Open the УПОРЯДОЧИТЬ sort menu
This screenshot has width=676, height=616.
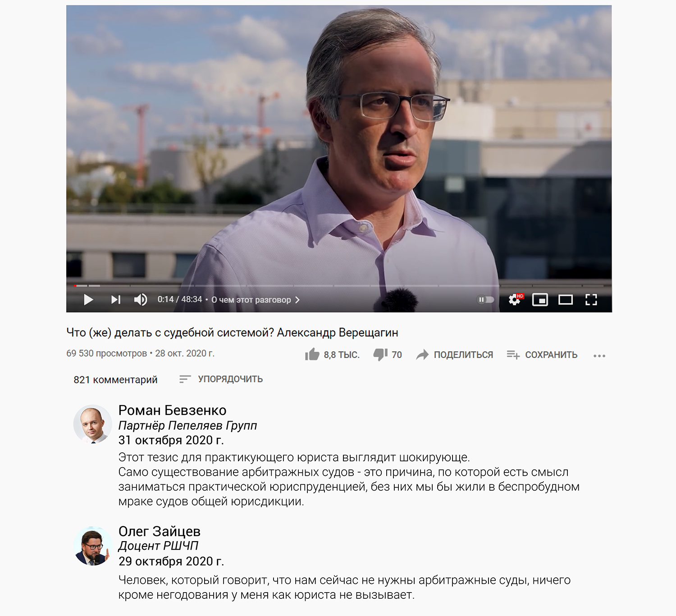[x=221, y=379]
